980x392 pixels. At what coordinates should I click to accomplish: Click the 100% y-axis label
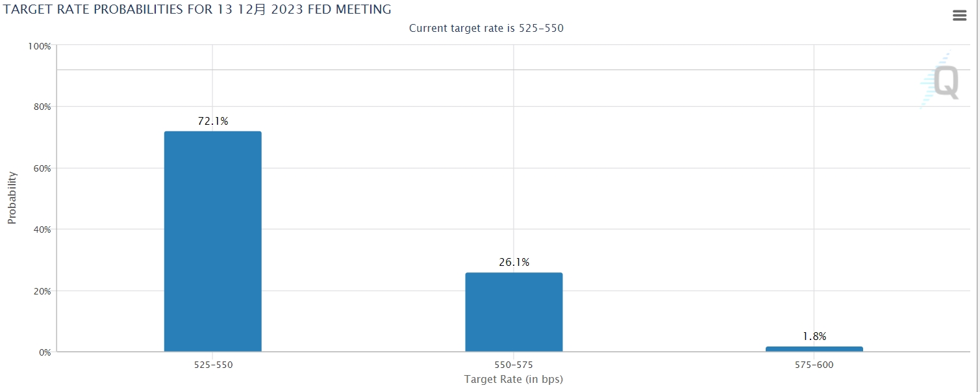coord(40,46)
